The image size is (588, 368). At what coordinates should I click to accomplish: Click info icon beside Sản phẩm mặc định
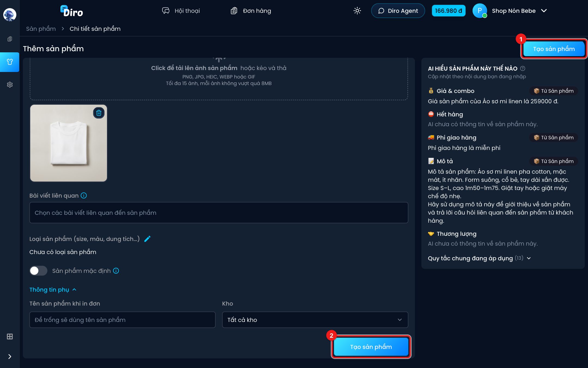click(x=116, y=271)
